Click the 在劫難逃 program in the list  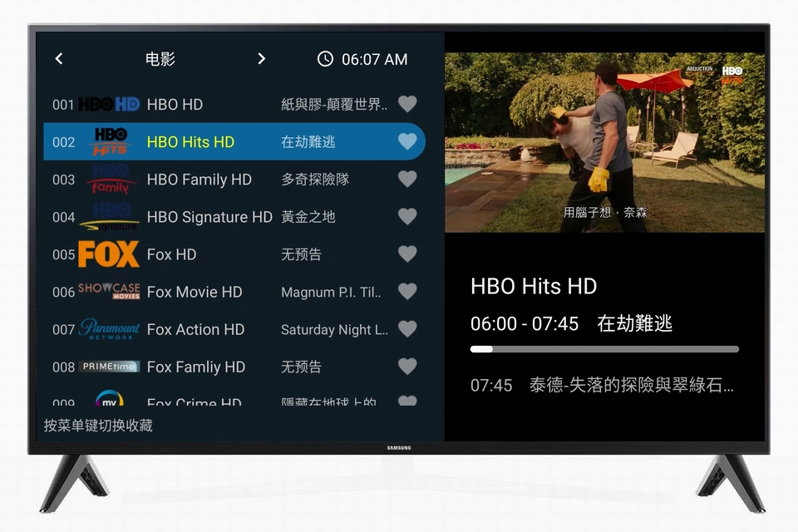click(x=308, y=142)
